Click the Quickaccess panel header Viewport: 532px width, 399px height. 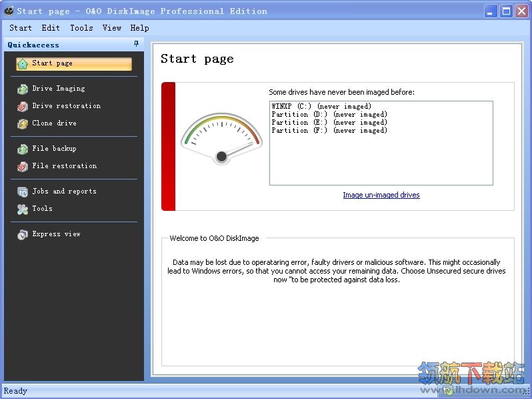click(73, 45)
